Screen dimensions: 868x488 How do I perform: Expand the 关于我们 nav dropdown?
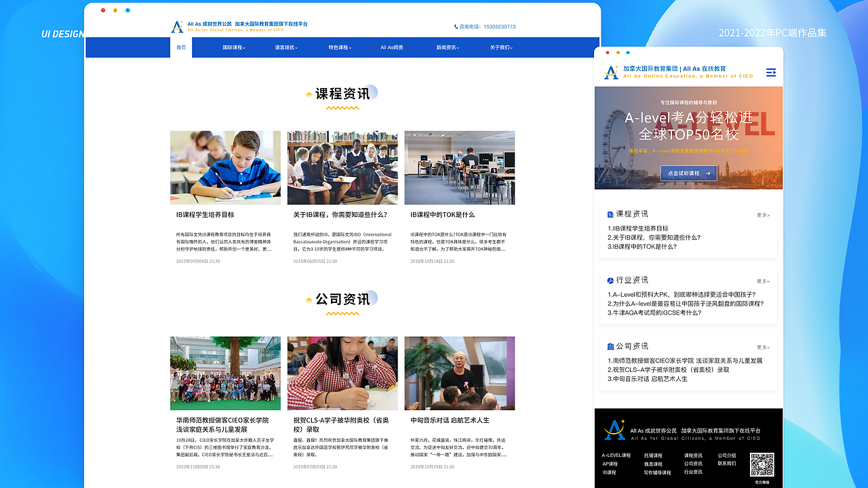pyautogui.click(x=501, y=47)
